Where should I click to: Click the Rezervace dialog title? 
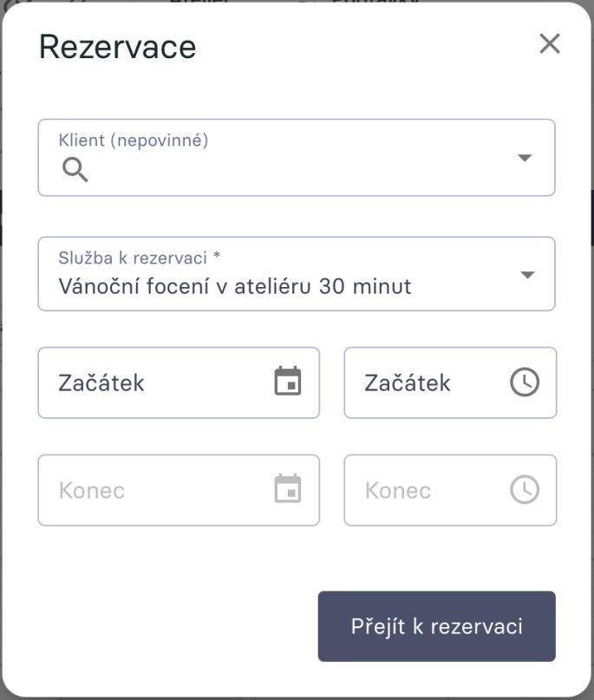(x=117, y=47)
